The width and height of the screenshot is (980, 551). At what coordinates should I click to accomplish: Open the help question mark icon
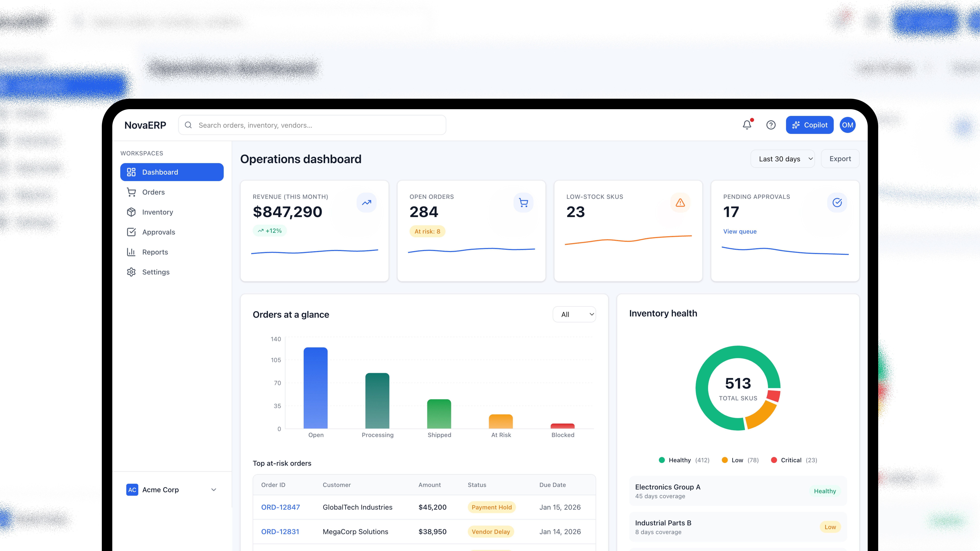[x=771, y=125]
